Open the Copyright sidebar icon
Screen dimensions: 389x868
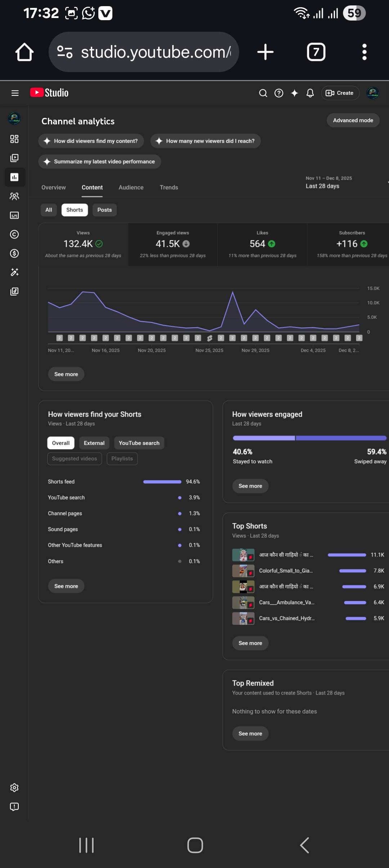click(x=14, y=234)
